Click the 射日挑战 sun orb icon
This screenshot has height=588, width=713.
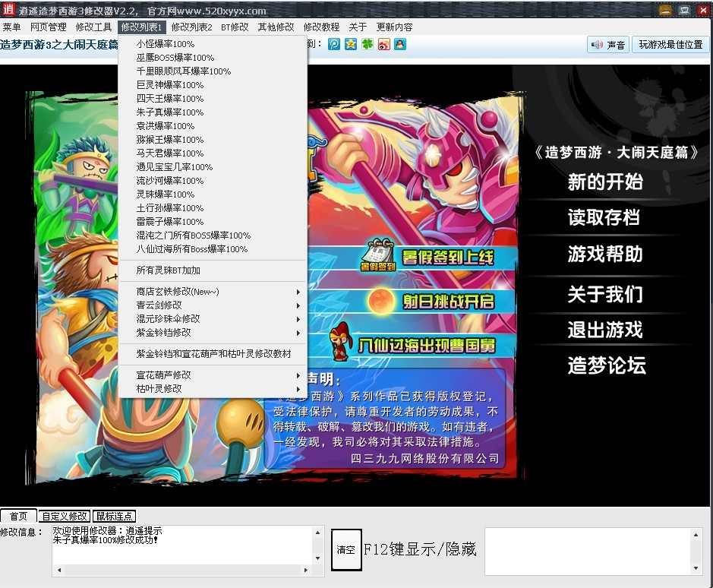(380, 302)
